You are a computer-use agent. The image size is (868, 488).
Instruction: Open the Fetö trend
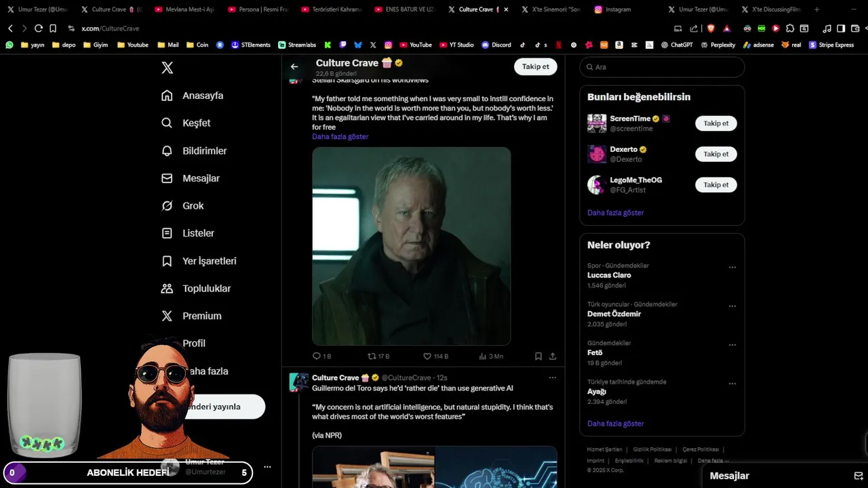(595, 352)
